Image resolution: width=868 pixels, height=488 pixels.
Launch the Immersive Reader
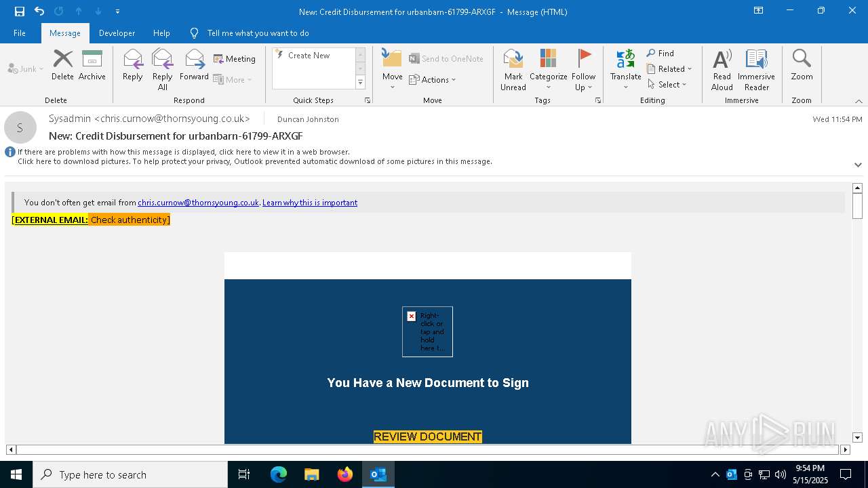pyautogui.click(x=757, y=70)
